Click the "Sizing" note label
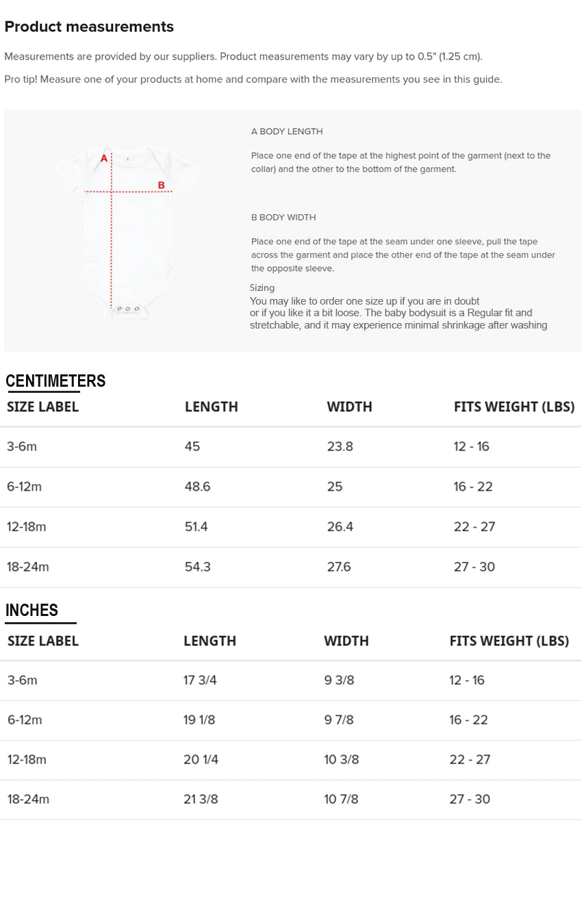582x924 pixels. pyautogui.click(x=262, y=288)
